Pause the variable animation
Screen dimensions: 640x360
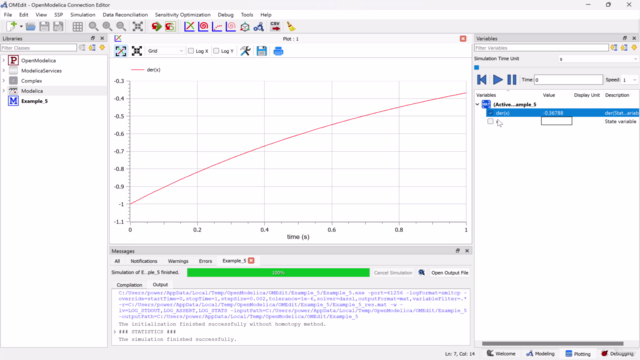pyautogui.click(x=512, y=80)
